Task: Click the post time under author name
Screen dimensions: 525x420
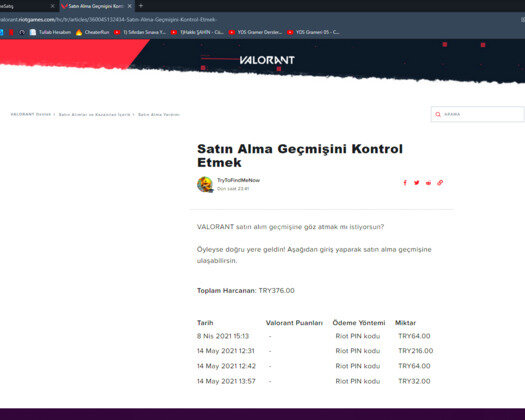Action: pos(233,189)
